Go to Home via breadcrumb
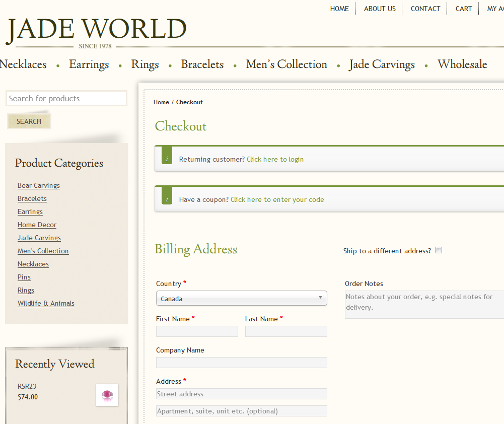504x424 pixels. point(161,102)
